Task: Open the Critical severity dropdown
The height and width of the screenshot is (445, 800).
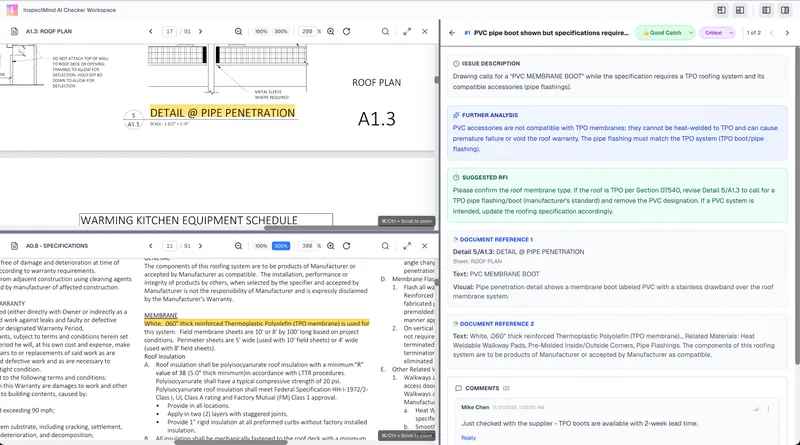Action: [717, 33]
